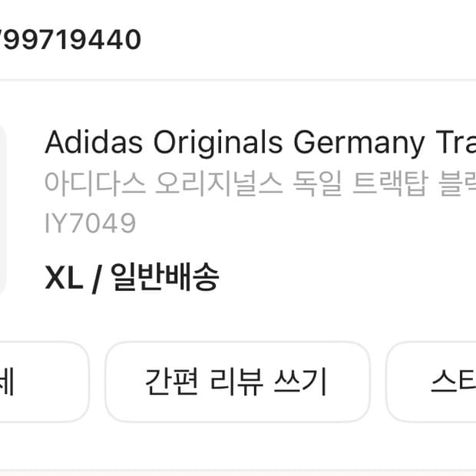Tap the 일반배송 shipping label
Image resolution: width=476 pixels, height=476 pixels.
(164, 277)
